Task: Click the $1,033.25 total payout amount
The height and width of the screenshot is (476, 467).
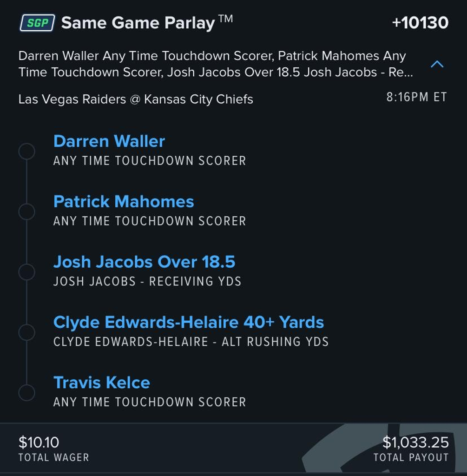Action: coord(415,442)
